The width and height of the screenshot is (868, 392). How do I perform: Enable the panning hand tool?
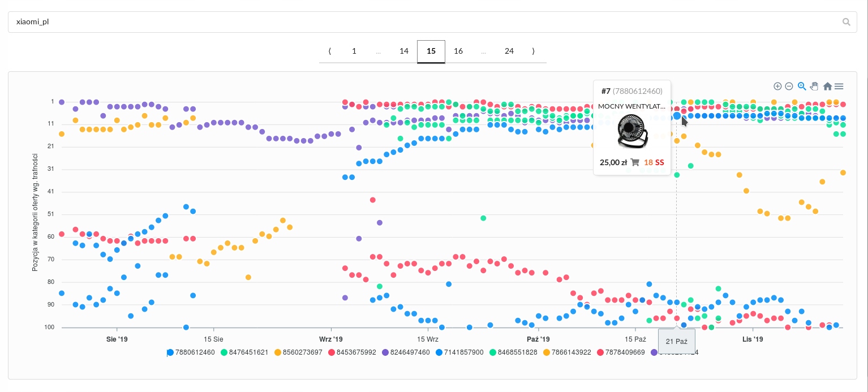pyautogui.click(x=814, y=87)
